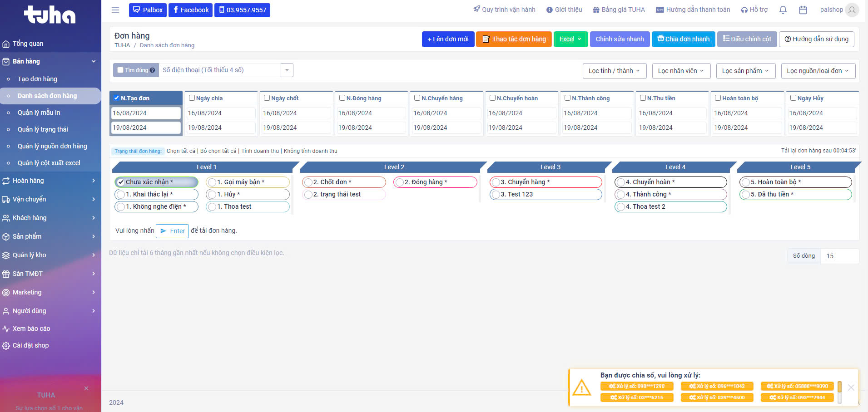Screen dimensions: 868x412
Task: Click the calendar icon in header
Action: pyautogui.click(x=803, y=10)
